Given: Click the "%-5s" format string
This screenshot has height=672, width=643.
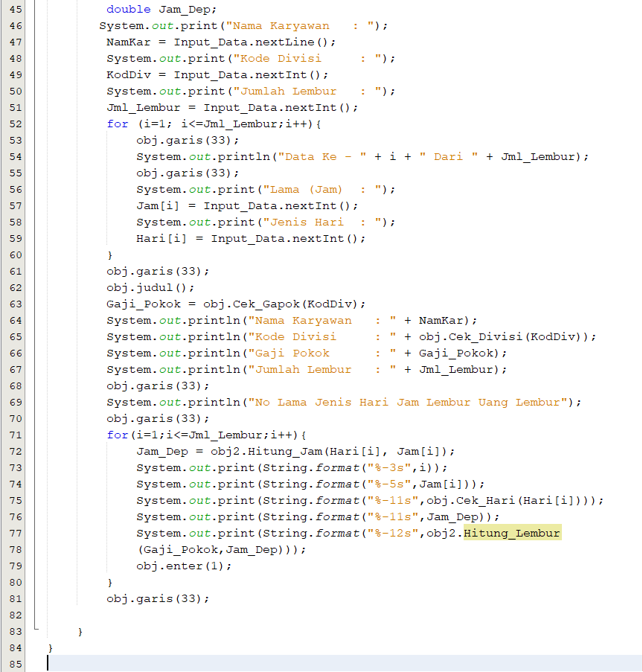Looking at the screenshot, I should click(389, 484).
